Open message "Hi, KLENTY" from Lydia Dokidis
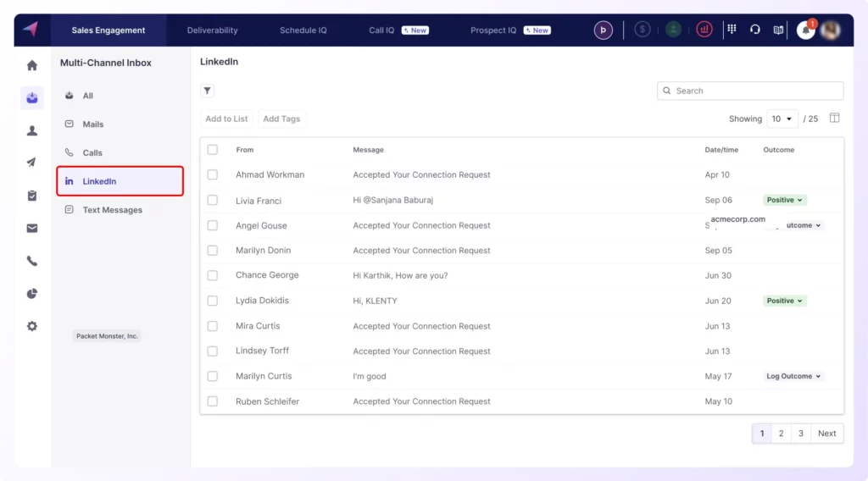The width and height of the screenshot is (868, 481). click(x=375, y=301)
